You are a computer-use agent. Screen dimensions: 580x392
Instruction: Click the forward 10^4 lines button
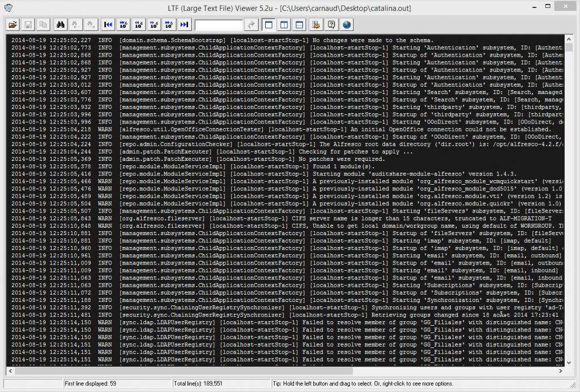point(153,24)
